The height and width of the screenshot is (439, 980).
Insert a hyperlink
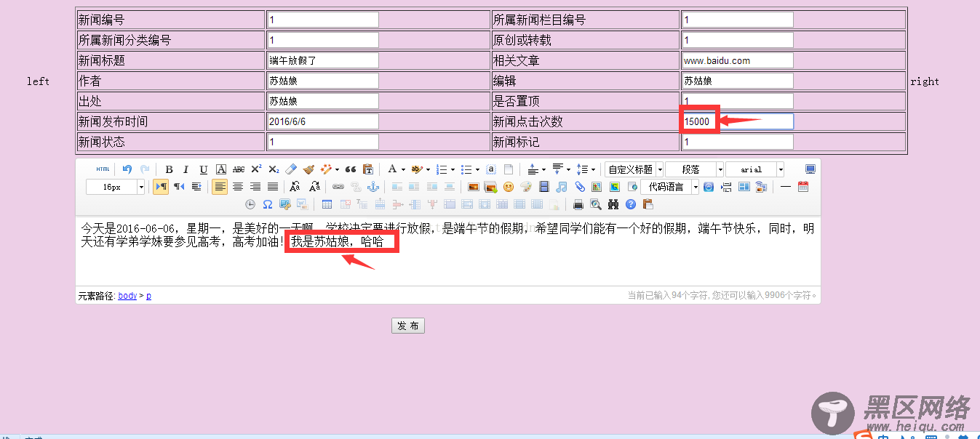338,187
